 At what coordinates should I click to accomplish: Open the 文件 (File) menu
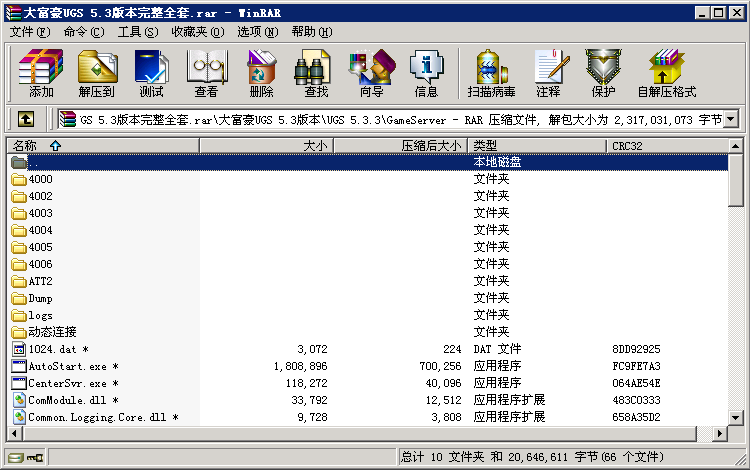[29, 32]
